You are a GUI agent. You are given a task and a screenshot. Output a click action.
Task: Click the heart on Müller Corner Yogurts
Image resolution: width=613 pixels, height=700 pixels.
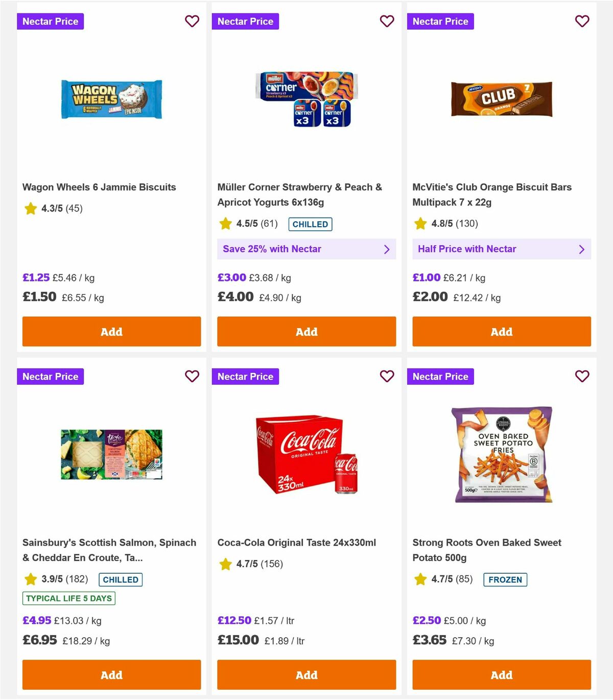point(387,21)
